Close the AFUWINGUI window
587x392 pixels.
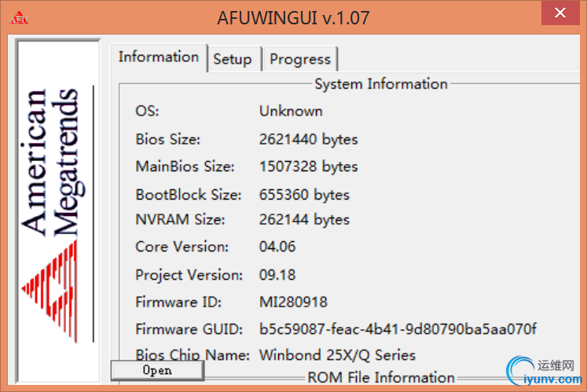click(x=559, y=13)
